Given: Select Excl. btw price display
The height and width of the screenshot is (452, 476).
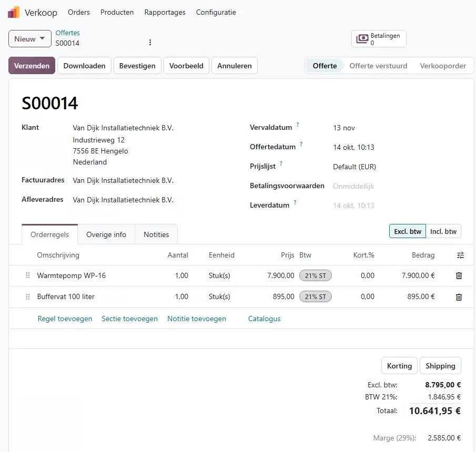Looking at the screenshot, I should [408, 231].
